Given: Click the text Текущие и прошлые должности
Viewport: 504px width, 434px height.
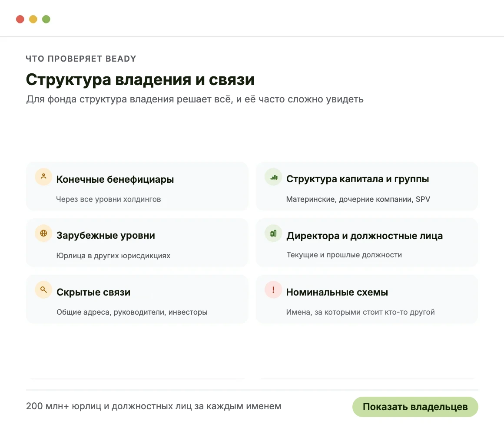Looking at the screenshot, I should pos(344,255).
